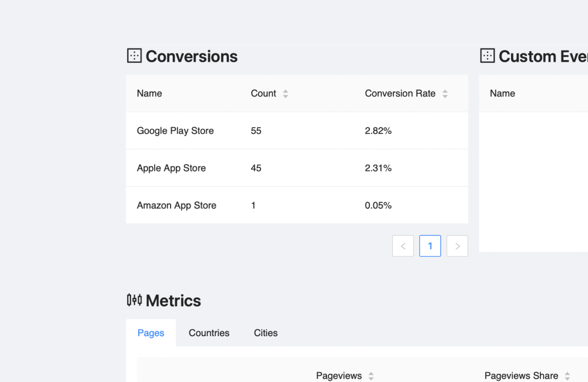Click the count value 45
The width and height of the screenshot is (588, 382).
256,168
